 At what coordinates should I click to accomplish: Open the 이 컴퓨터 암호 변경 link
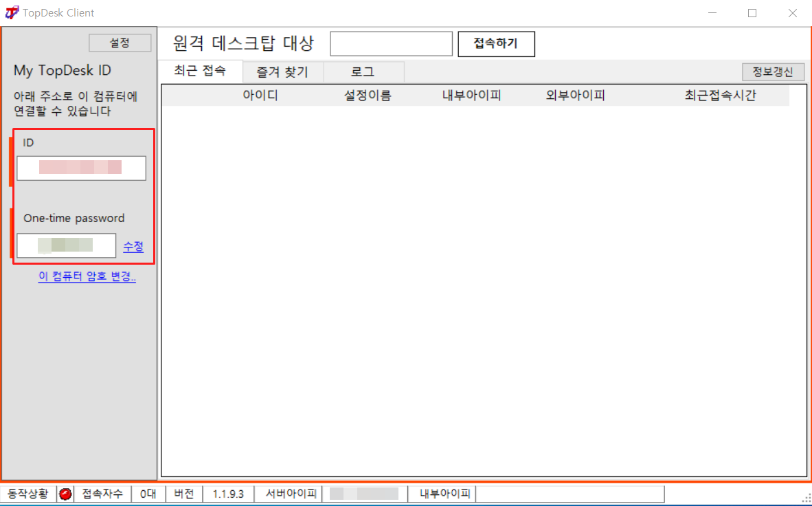pyautogui.click(x=87, y=276)
